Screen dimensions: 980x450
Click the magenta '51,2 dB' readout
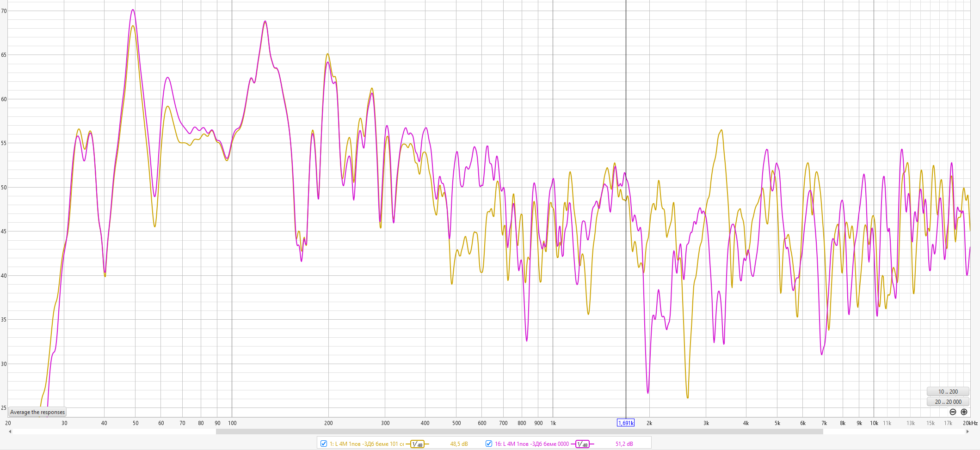624,444
